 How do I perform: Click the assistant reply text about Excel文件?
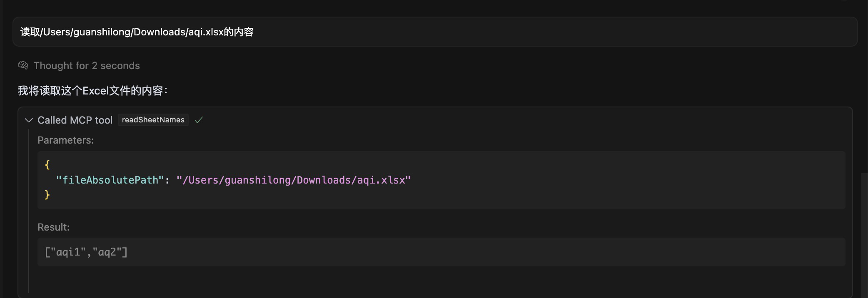[x=92, y=91]
